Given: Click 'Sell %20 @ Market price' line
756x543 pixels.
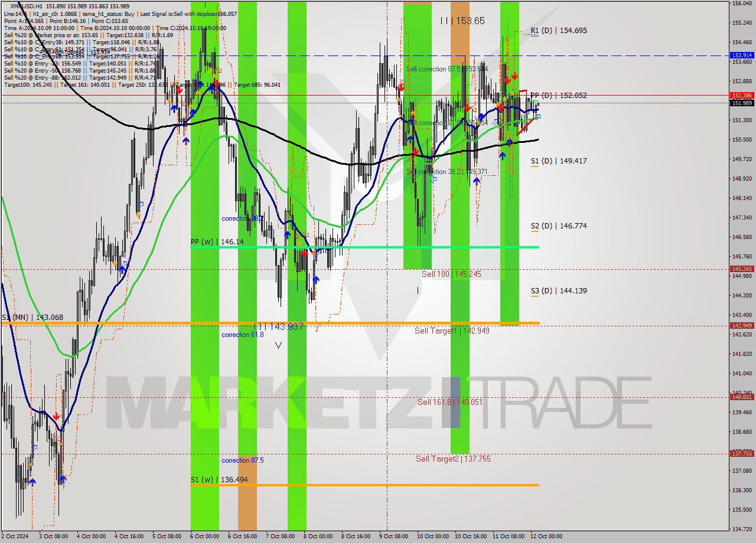Looking at the screenshot, I should pos(88,35).
